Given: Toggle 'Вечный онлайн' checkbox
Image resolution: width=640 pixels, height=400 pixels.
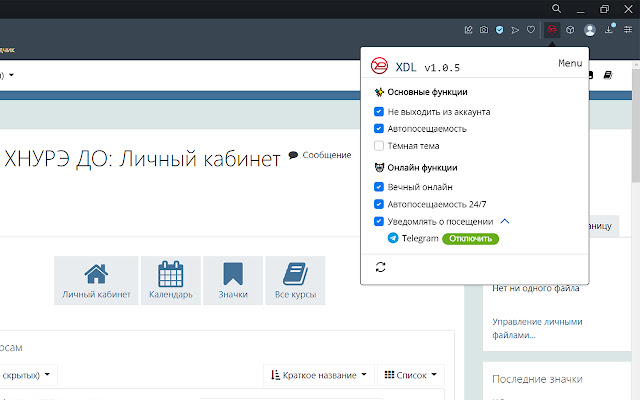Looking at the screenshot, I should coord(379,187).
